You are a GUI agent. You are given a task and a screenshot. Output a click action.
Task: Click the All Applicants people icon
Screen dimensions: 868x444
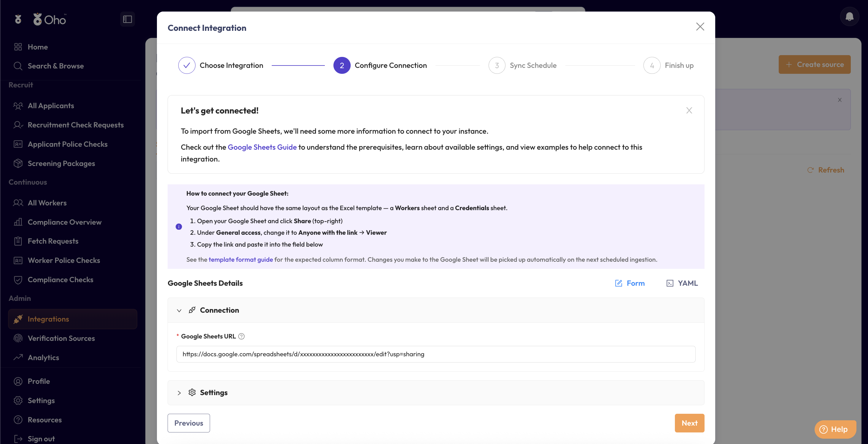point(18,106)
